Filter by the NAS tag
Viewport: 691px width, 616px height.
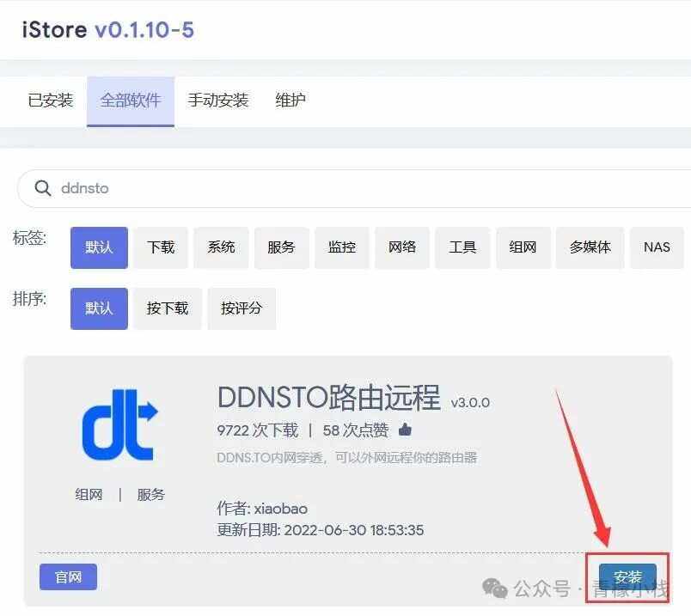click(657, 247)
